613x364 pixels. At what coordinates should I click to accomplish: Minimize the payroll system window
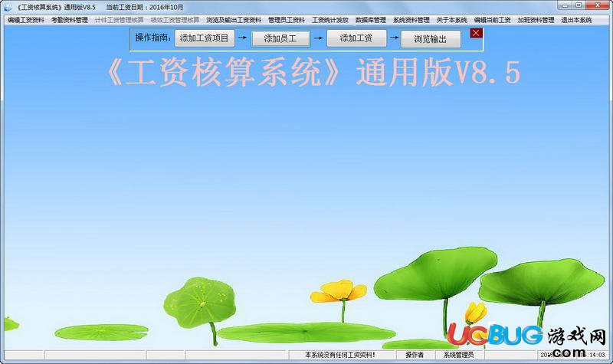click(565, 5)
